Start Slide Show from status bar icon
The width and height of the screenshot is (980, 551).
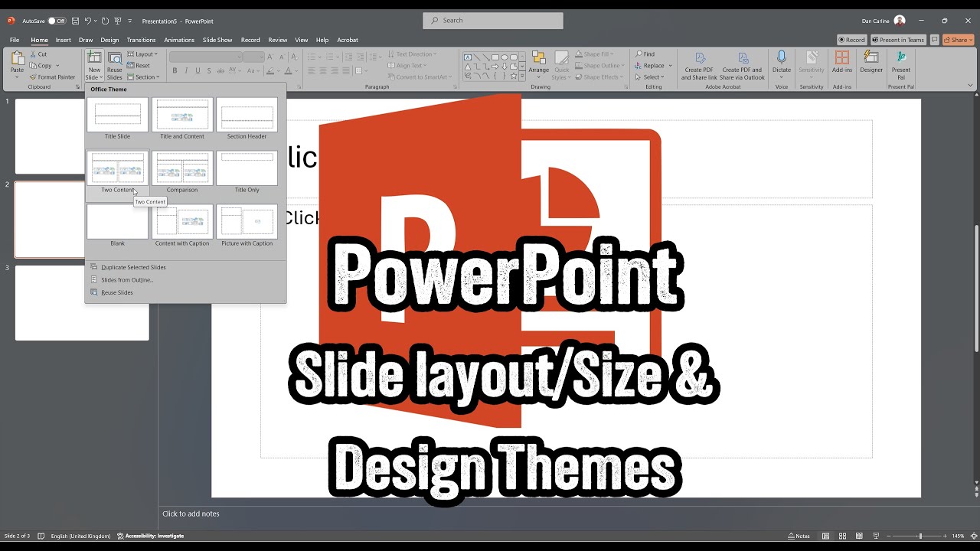click(x=876, y=536)
